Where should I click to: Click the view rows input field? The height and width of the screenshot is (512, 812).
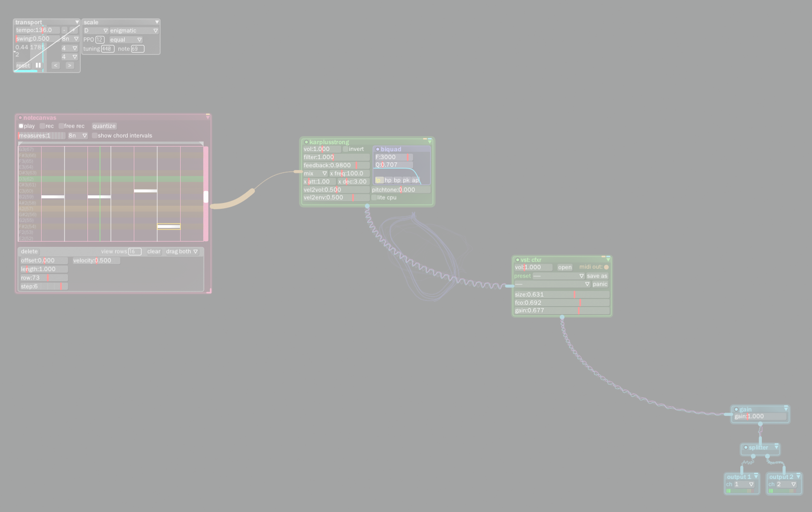tap(135, 251)
